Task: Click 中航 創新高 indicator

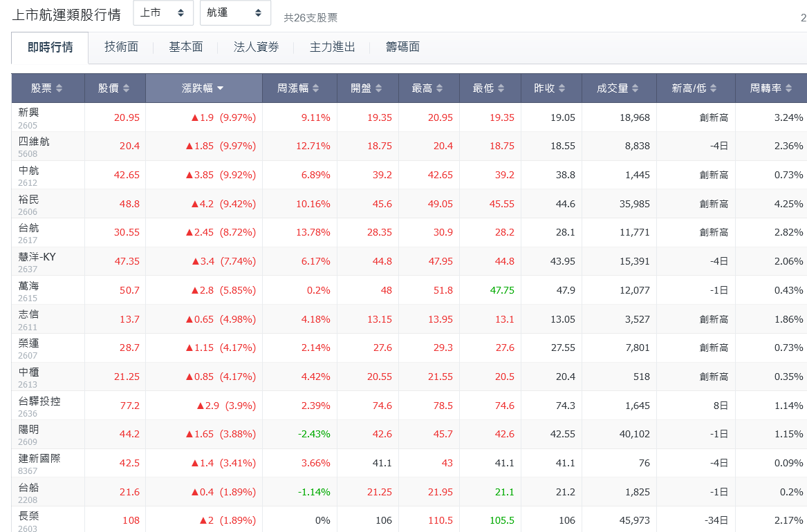Action: pos(714,175)
